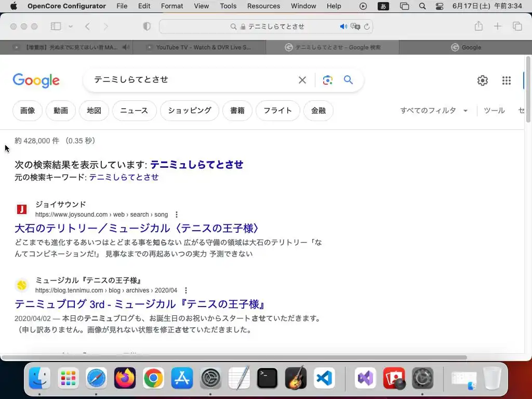Click Spotlight search in menu bar
The height and width of the screenshot is (399, 532).
point(422,6)
